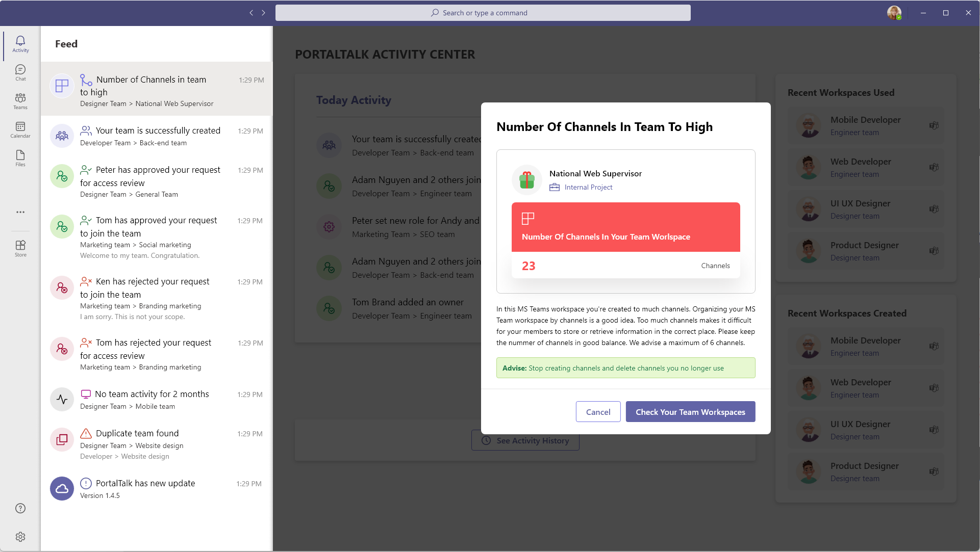Click Teams icon beside Mobile Developer in Used
The image size is (980, 552).
[x=934, y=125]
